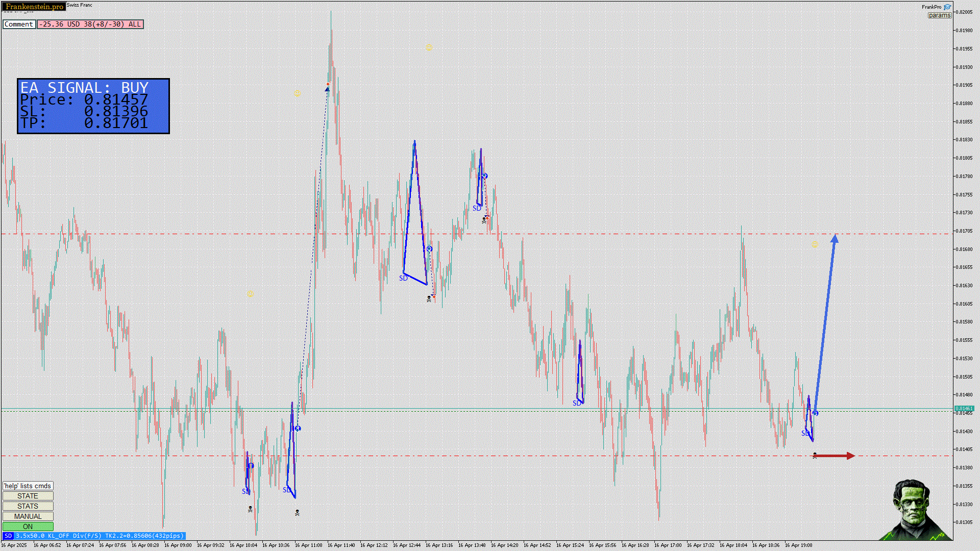Click the yellow smiley icon at the chart top
This screenshot has width=980, height=551.
(x=429, y=48)
